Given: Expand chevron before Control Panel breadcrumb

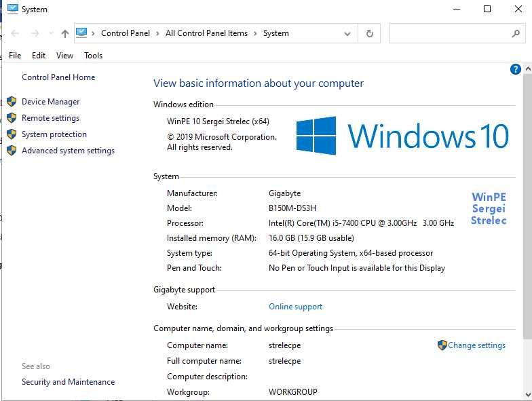Looking at the screenshot, I should coord(93,33).
